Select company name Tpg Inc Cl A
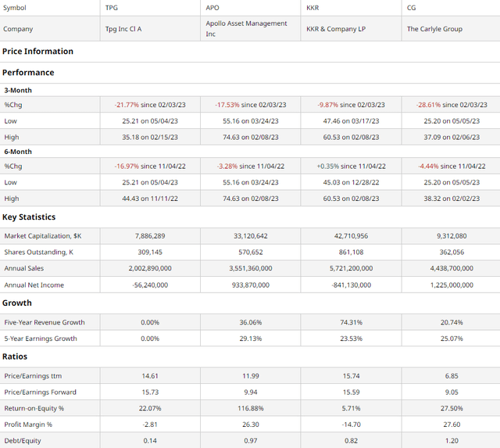The height and width of the screenshot is (448, 500). click(123, 29)
